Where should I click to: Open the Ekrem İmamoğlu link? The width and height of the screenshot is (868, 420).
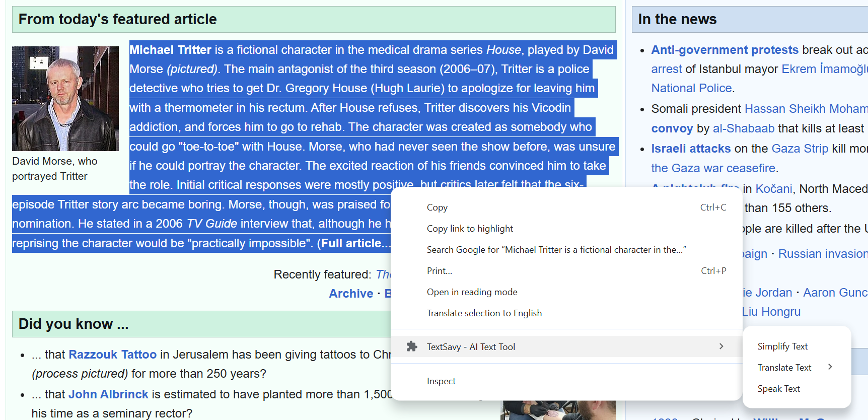824,69
